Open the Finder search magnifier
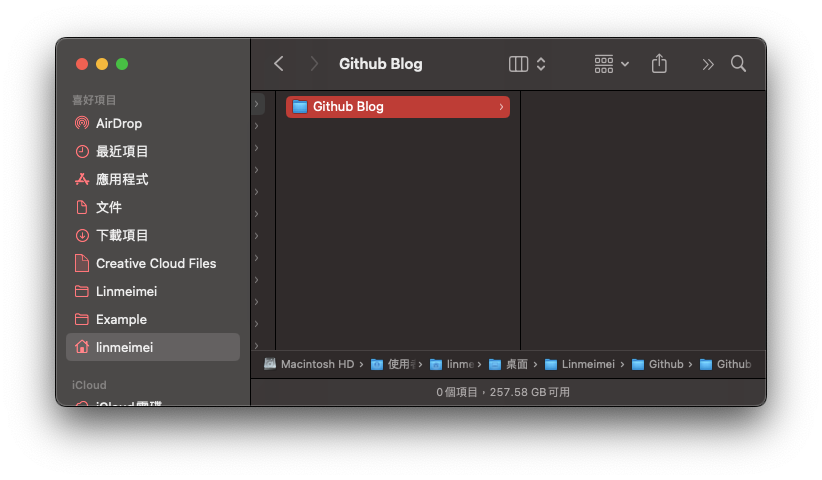The height and width of the screenshot is (480, 822). point(738,63)
